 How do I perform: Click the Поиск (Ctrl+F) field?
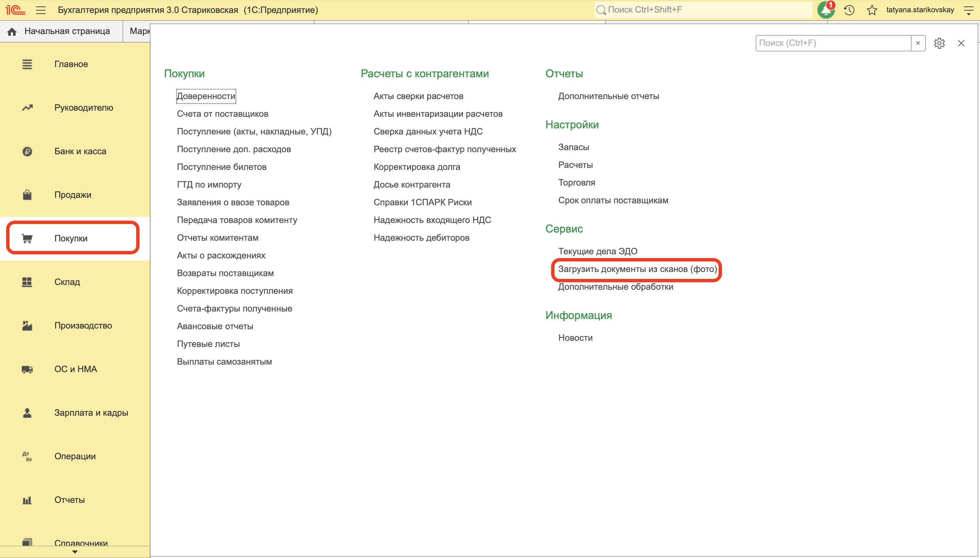click(x=833, y=43)
